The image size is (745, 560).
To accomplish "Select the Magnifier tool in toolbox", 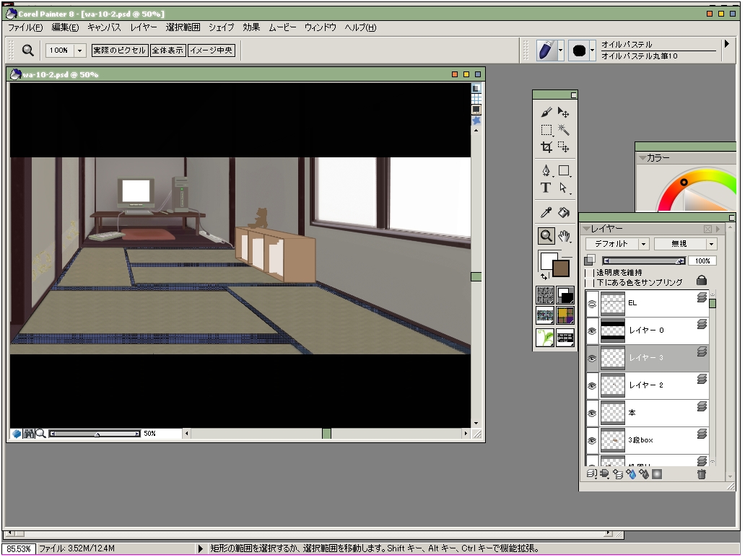I will click(546, 235).
